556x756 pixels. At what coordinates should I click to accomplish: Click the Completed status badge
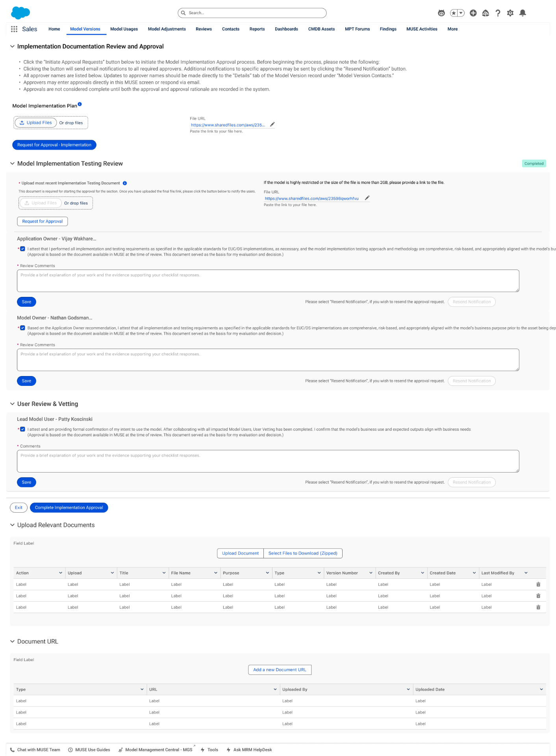click(x=534, y=163)
